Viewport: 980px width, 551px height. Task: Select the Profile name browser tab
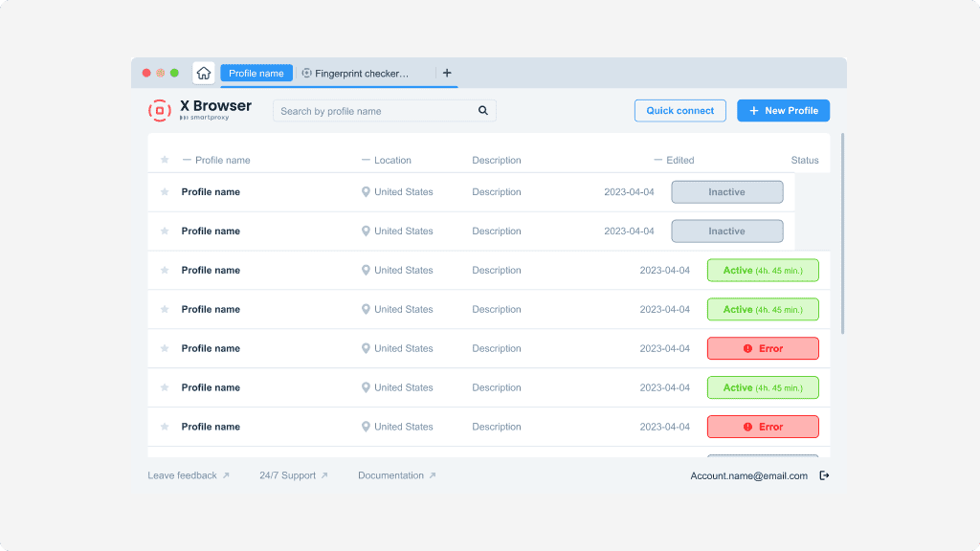click(x=256, y=73)
